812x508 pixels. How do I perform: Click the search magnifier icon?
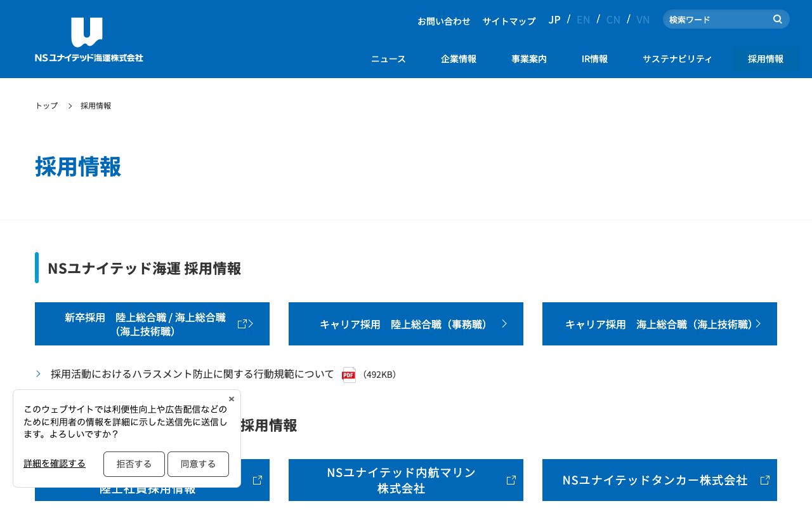(778, 19)
